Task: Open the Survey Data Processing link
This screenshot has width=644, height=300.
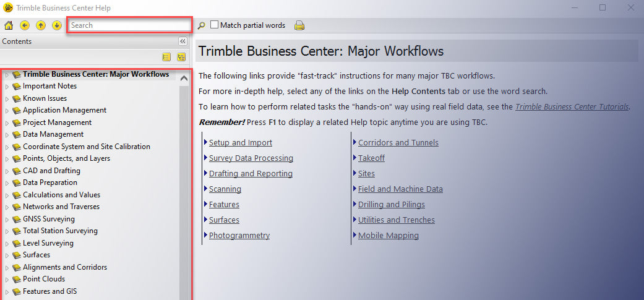Action: [x=251, y=158]
